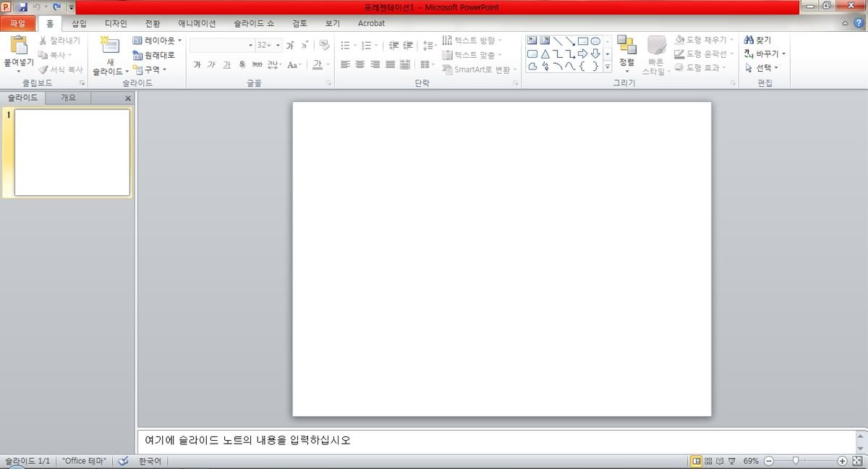This screenshot has width=868, height=469.
Task: Center text in paragraph group
Action: (x=359, y=64)
